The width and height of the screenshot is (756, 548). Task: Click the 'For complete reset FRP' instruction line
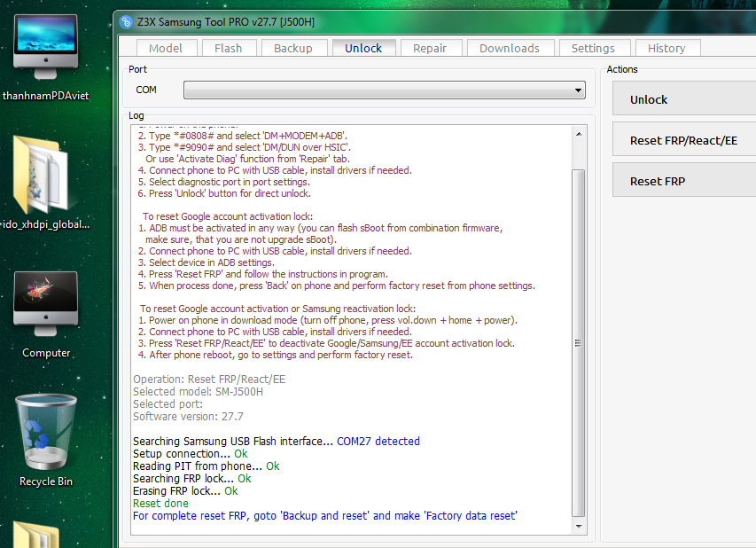[x=325, y=516]
